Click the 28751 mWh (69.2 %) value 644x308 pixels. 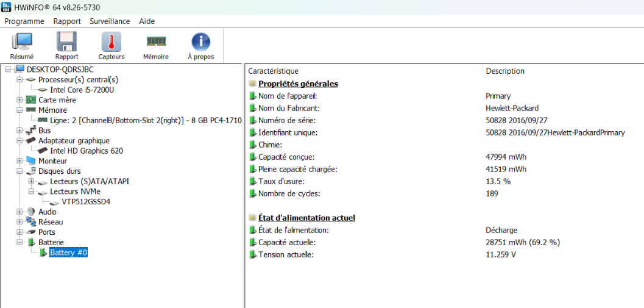pos(523,242)
